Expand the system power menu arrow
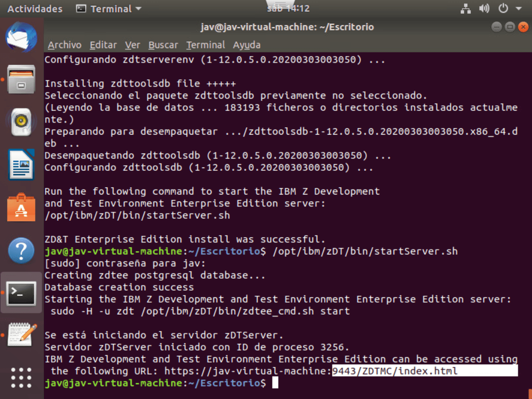This screenshot has height=399, width=532. (x=519, y=9)
